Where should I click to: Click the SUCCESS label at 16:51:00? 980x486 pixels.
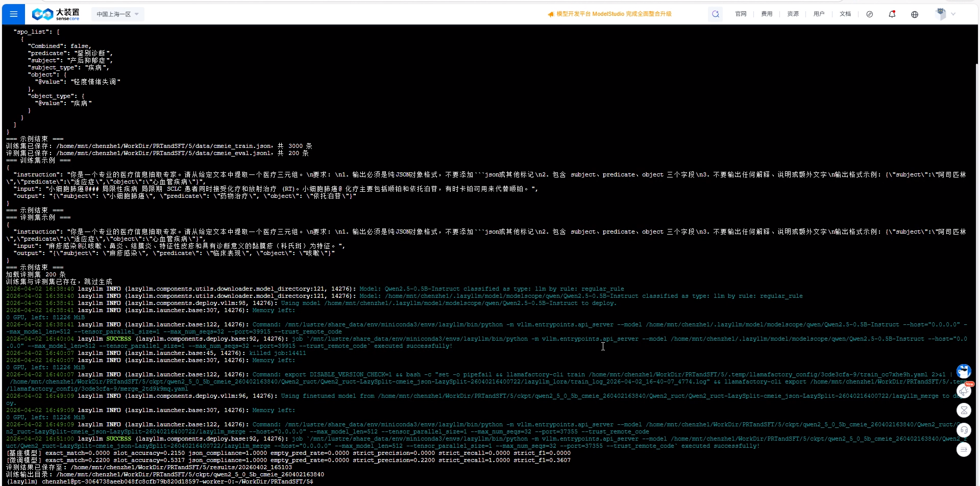click(119, 439)
